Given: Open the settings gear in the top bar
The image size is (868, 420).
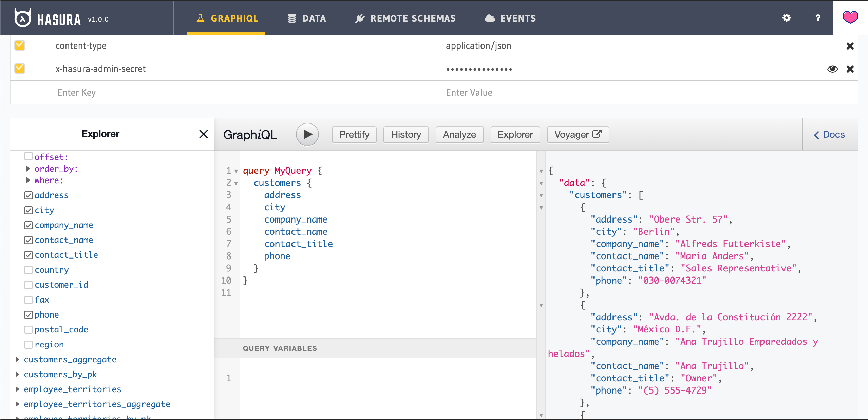Looking at the screenshot, I should click(787, 18).
